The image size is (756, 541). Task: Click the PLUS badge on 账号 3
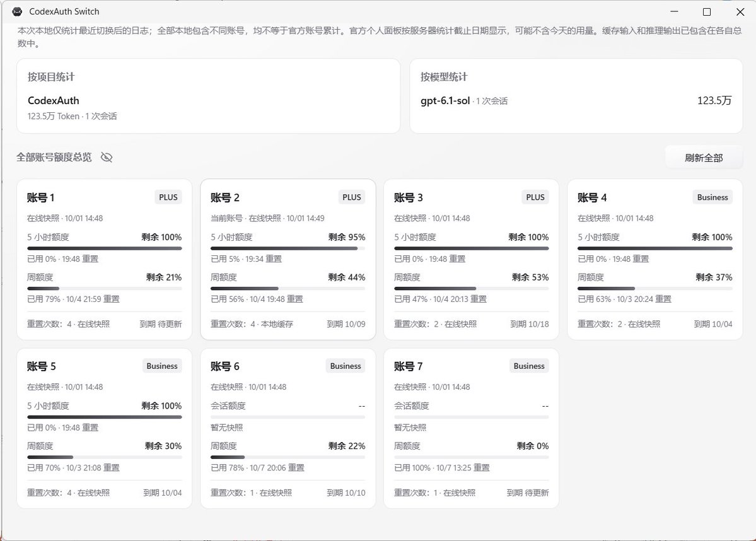535,197
